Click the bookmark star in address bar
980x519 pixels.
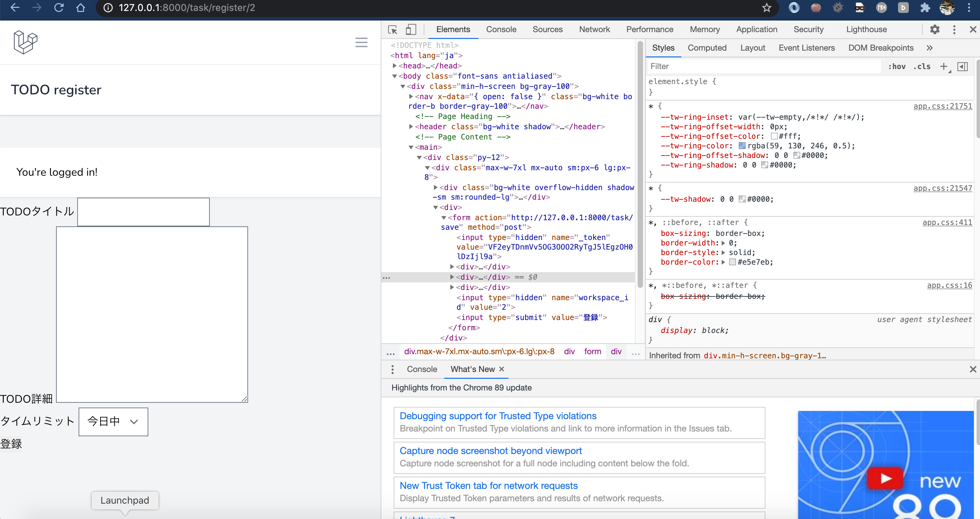click(766, 8)
